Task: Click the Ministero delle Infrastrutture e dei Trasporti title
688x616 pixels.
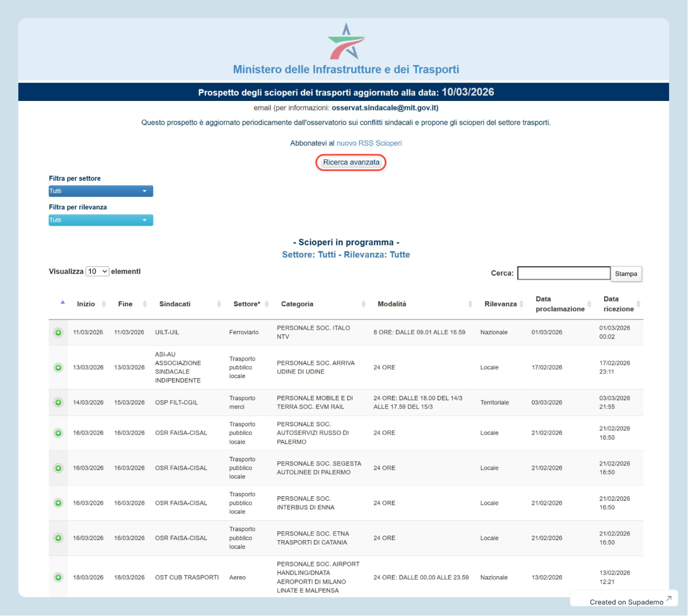Action: [x=346, y=70]
